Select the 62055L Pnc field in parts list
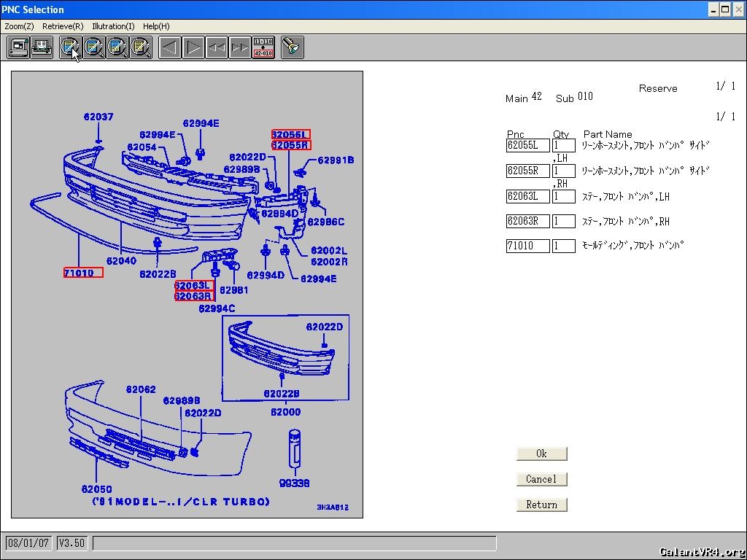The image size is (747, 560). coord(527,146)
